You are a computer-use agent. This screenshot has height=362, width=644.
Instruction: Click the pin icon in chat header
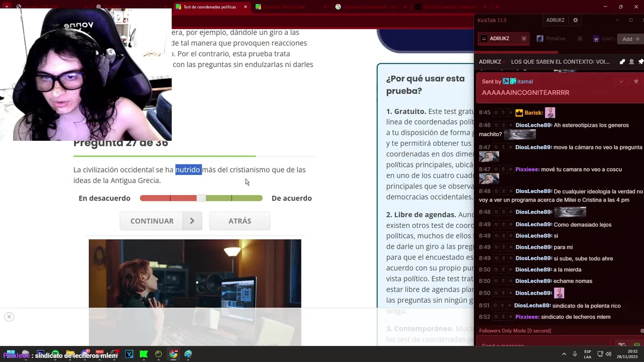pyautogui.click(x=640, y=62)
